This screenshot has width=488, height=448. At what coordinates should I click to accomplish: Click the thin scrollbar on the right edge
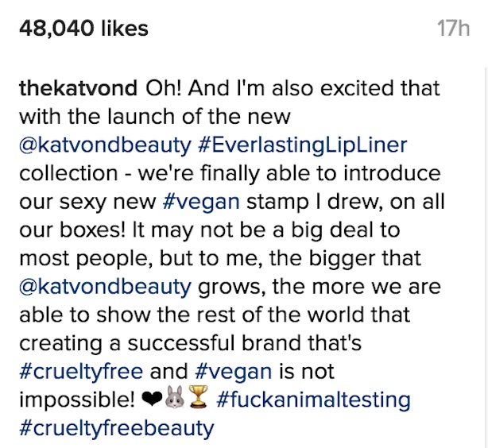point(486,257)
